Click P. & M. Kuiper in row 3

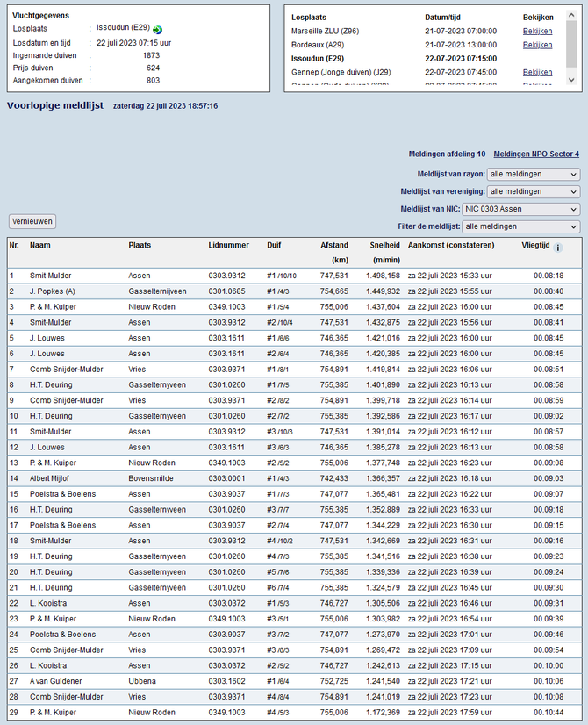[x=54, y=307]
